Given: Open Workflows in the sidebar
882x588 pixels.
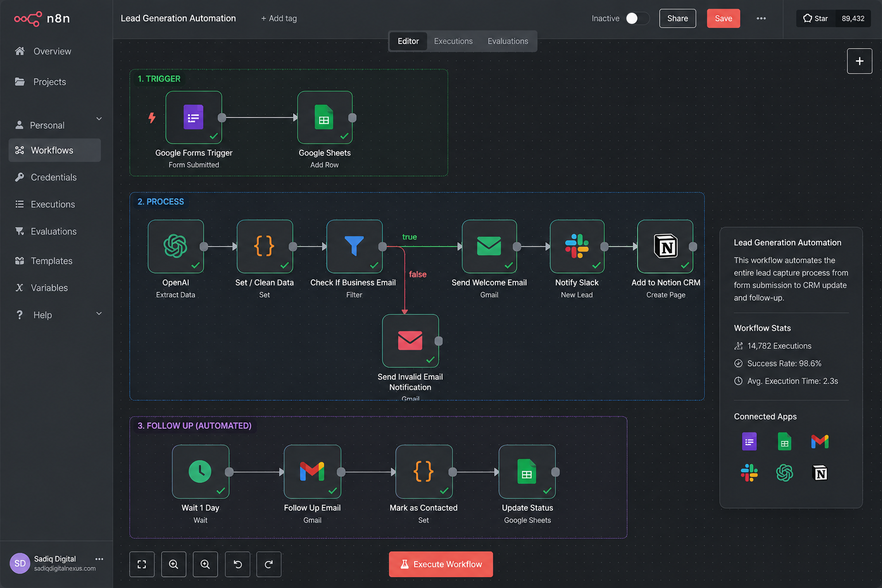Looking at the screenshot, I should [55, 150].
